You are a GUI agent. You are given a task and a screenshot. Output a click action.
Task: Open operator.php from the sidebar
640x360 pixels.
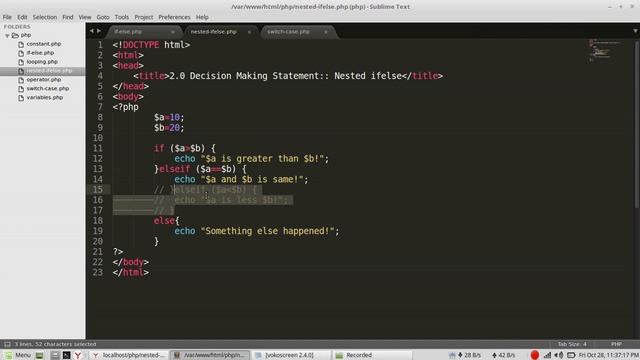point(44,80)
